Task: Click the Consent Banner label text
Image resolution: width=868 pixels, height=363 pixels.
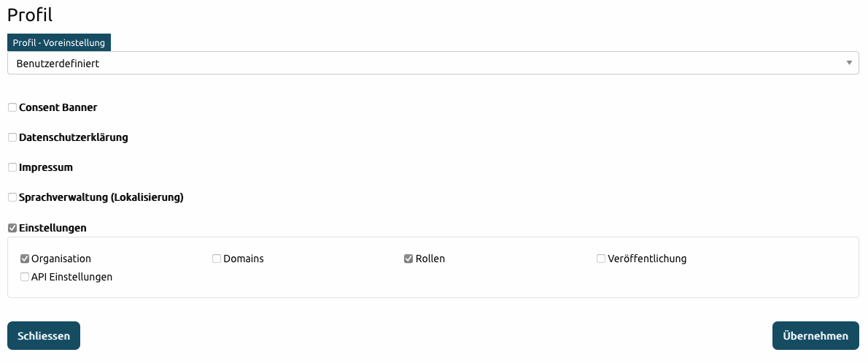Action: click(58, 107)
